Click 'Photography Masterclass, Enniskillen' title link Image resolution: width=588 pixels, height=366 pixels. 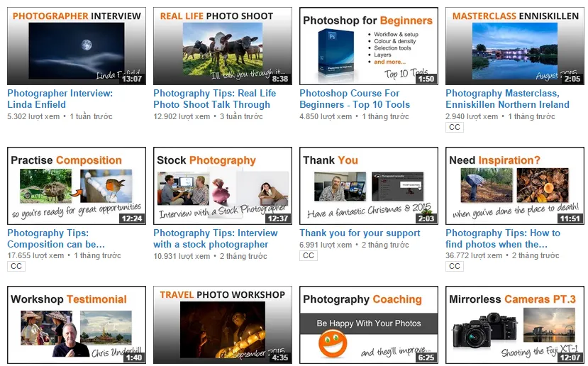(507, 99)
